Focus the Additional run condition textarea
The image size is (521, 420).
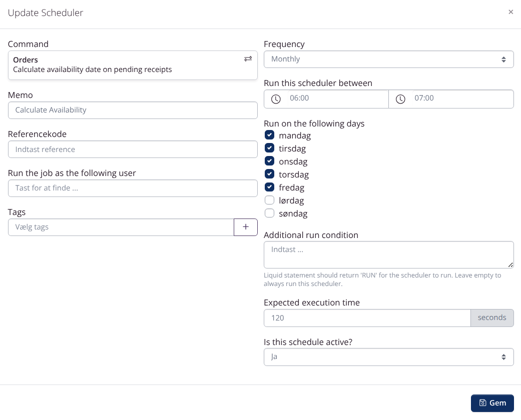389,254
